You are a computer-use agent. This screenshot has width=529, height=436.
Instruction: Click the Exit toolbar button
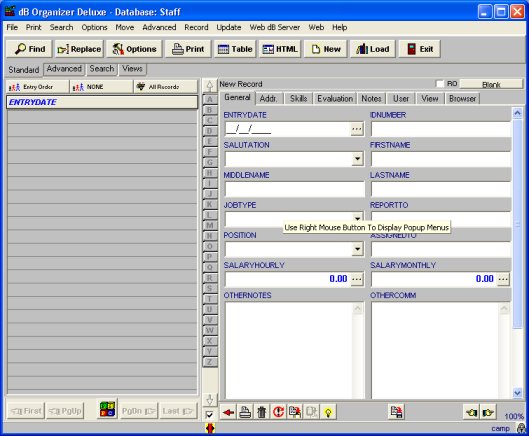pyautogui.click(x=420, y=49)
